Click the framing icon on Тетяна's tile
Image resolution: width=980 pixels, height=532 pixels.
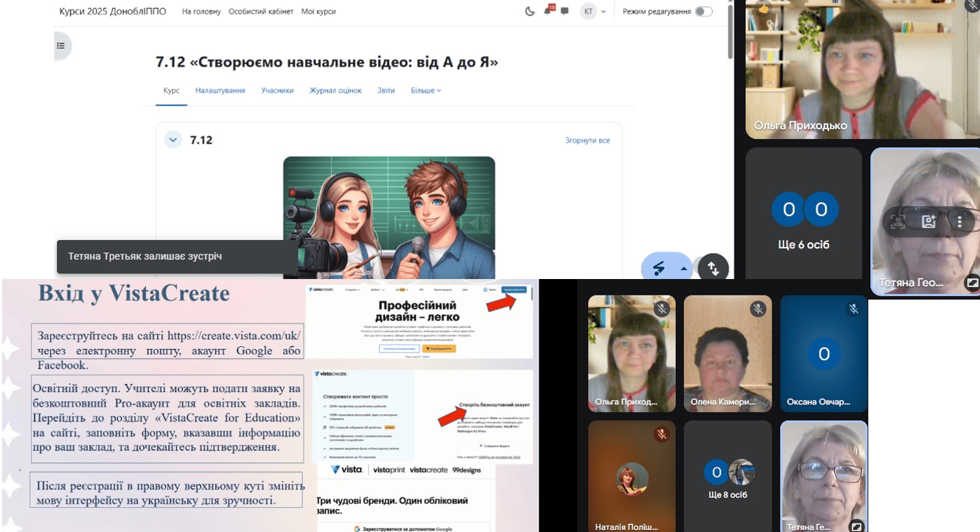click(x=897, y=221)
